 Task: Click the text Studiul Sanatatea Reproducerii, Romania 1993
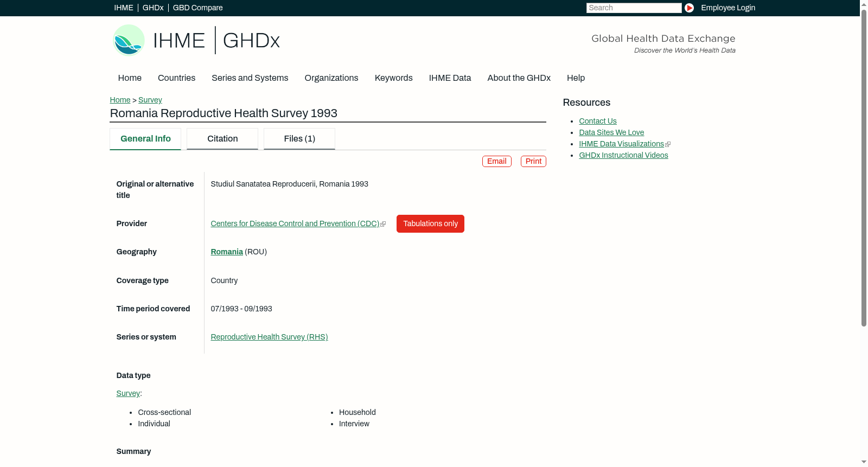(x=289, y=184)
